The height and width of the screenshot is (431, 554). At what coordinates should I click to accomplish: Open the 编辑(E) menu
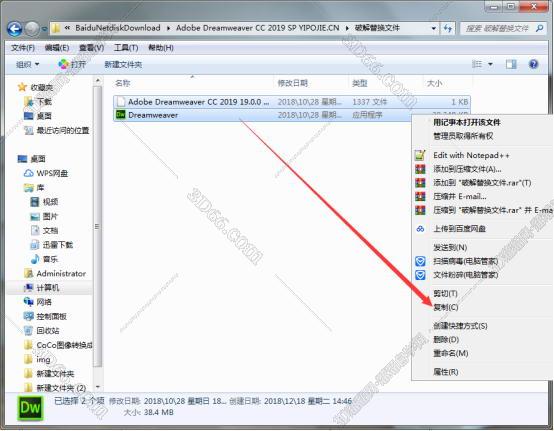point(57,48)
